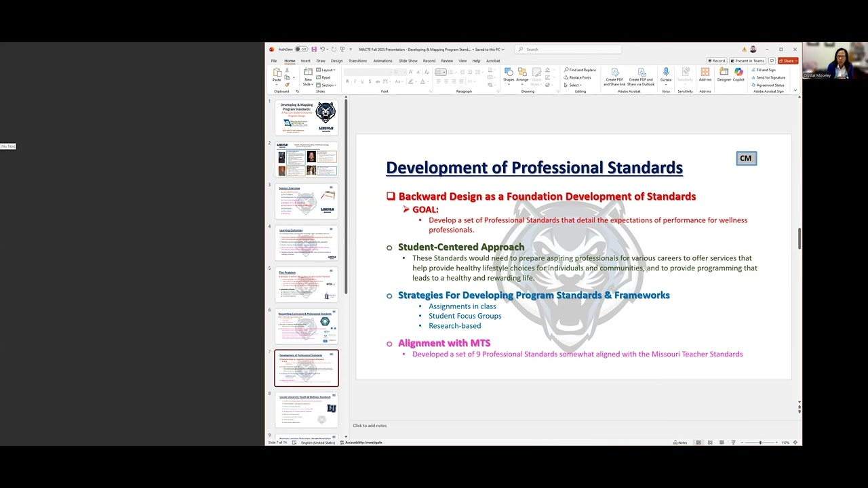
Task: Click Agreement Status
Action: 768,85
